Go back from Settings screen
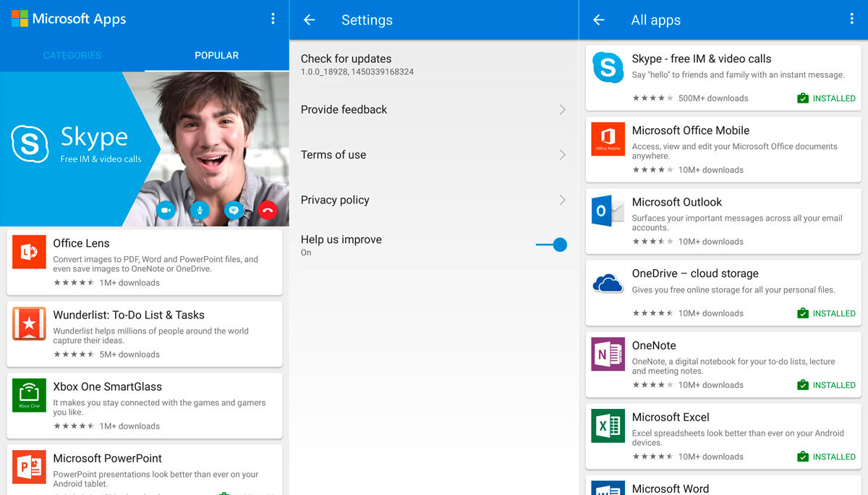This screenshot has height=495, width=868. tap(310, 20)
